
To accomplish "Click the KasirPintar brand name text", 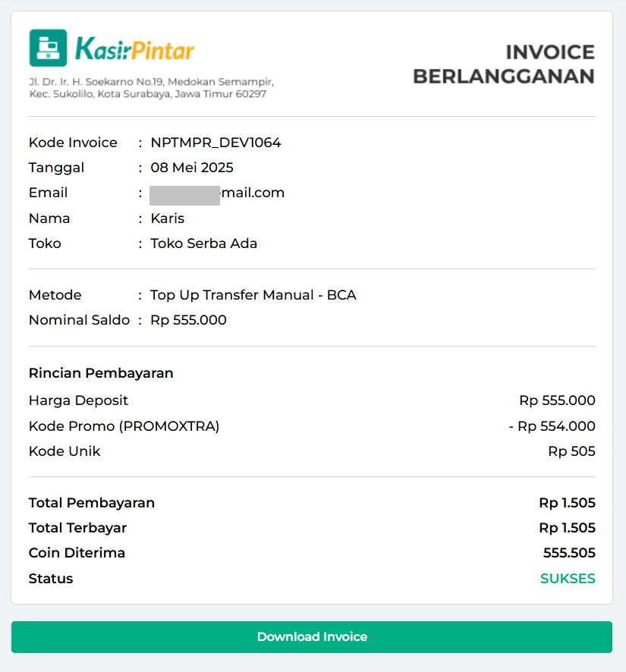I will coord(134,50).
